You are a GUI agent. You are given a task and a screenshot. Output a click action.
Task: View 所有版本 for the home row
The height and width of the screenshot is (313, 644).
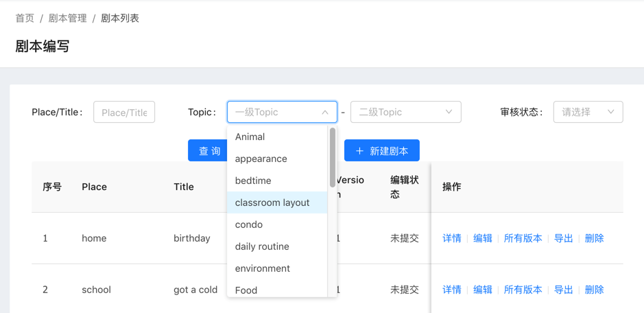523,238
